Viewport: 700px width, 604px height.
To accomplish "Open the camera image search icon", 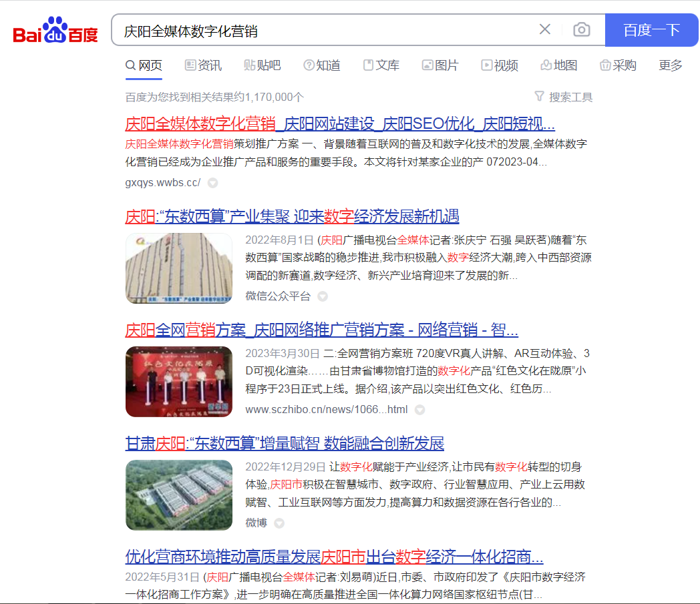I will click(581, 30).
